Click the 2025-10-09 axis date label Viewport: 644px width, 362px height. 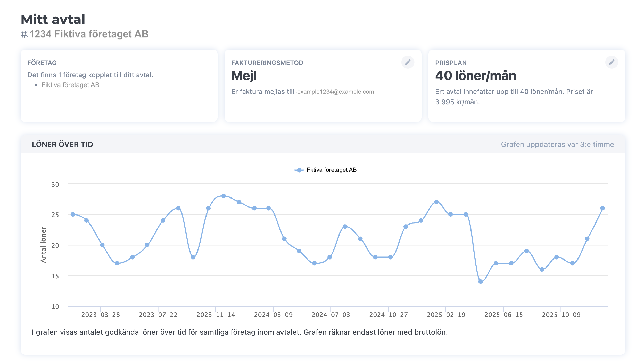click(561, 315)
